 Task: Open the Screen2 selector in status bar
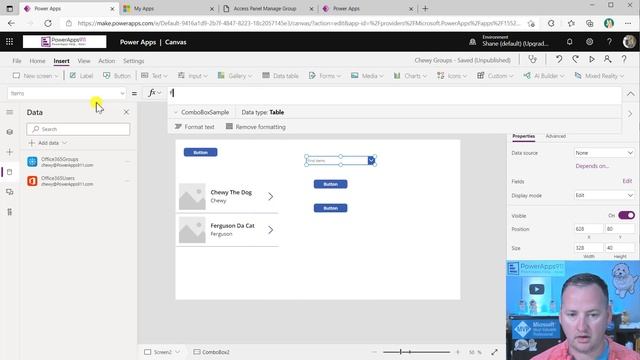[162, 352]
